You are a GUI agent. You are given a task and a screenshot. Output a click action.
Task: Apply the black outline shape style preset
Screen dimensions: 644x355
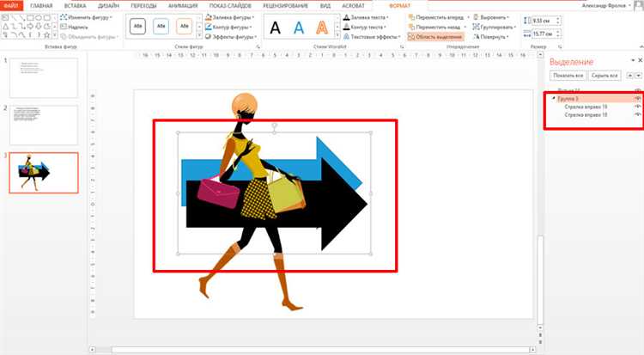point(137,26)
